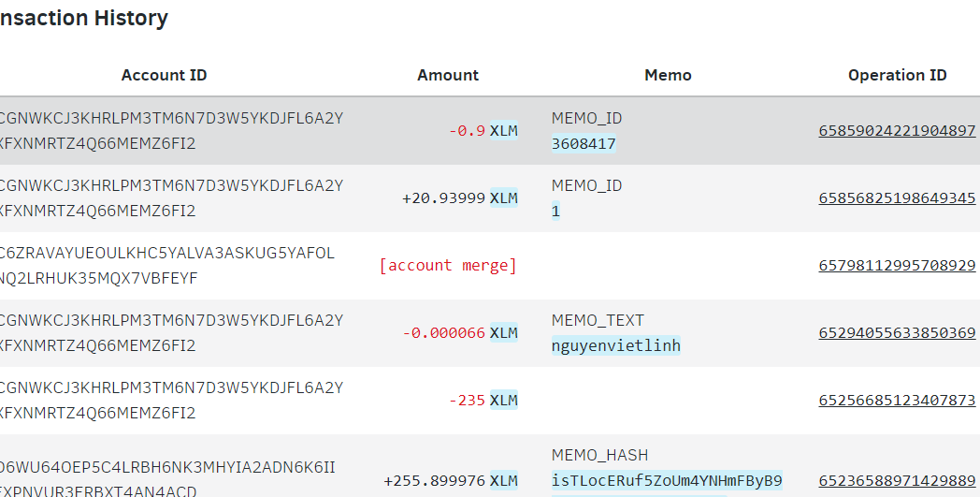Click operation ID 65236588971429889
This screenshot has width=980, height=497.
[897, 481]
